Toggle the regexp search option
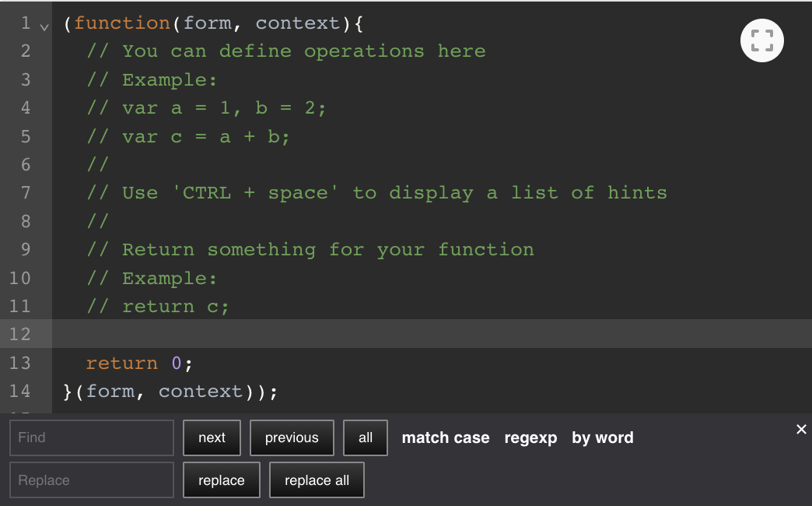The width and height of the screenshot is (812, 506). [x=530, y=437]
